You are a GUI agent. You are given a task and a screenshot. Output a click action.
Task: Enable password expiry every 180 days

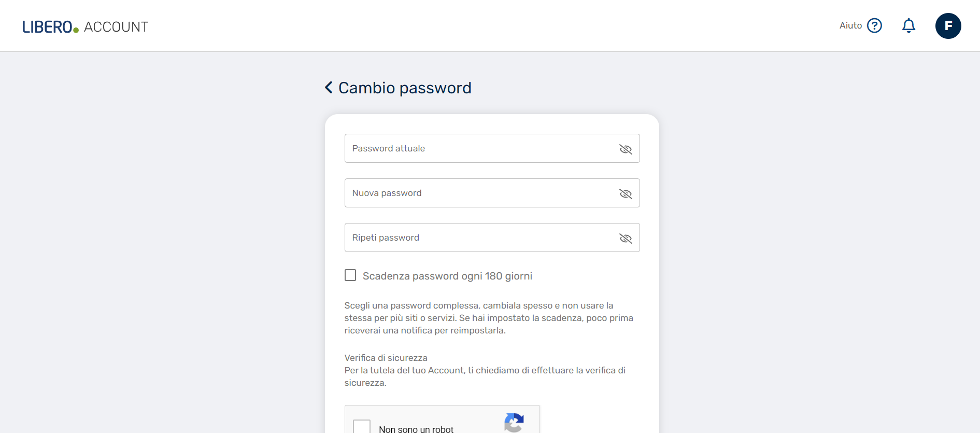350,275
